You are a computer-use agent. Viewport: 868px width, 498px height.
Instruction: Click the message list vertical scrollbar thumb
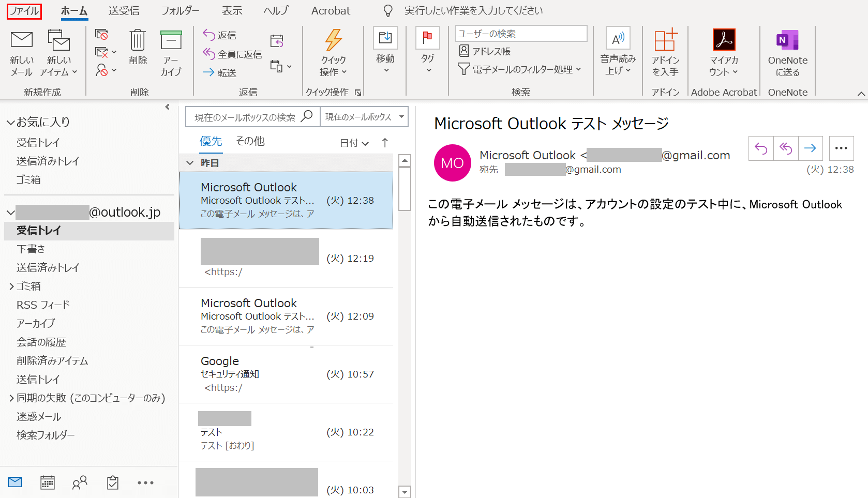[405, 189]
